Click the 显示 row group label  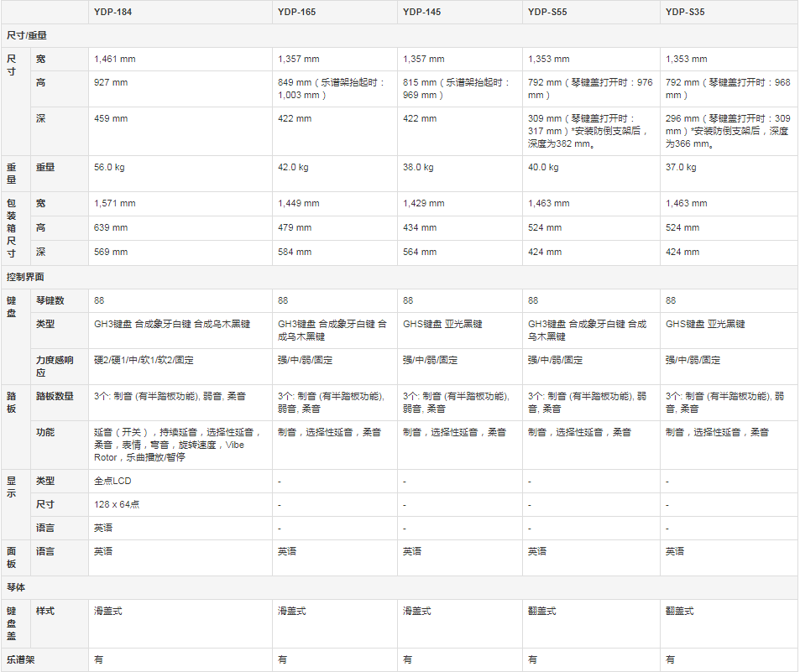[x=16, y=505]
